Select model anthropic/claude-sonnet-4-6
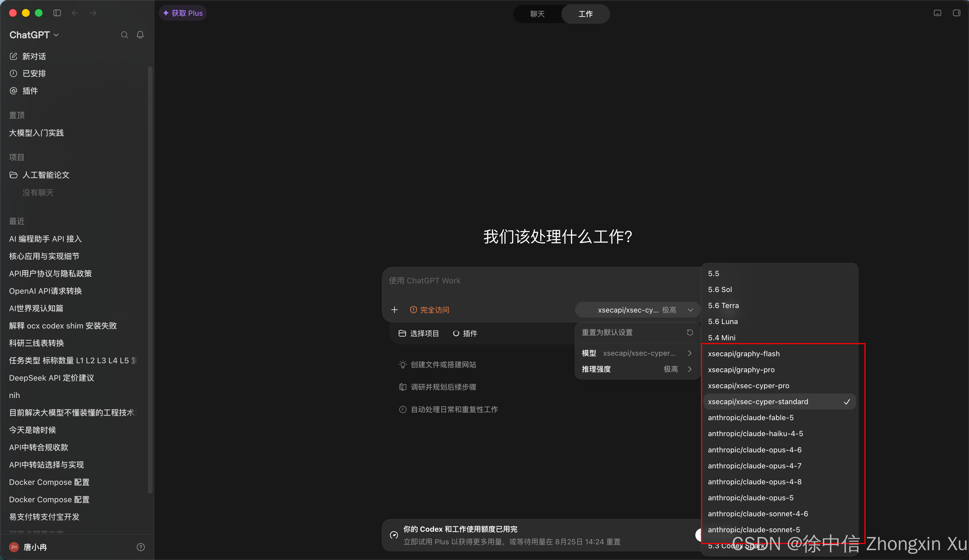Image resolution: width=969 pixels, height=560 pixels. pyautogui.click(x=779, y=514)
